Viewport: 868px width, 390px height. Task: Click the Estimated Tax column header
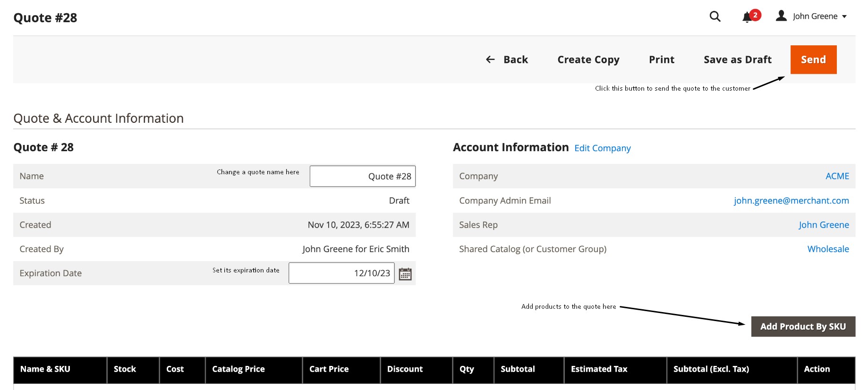coord(615,369)
